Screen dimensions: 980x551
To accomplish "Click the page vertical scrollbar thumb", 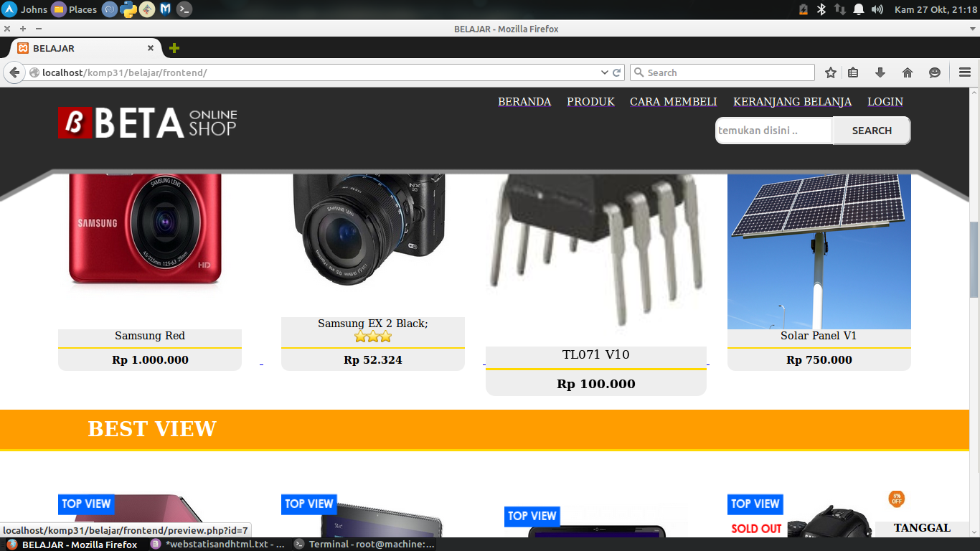I will (x=974, y=260).
